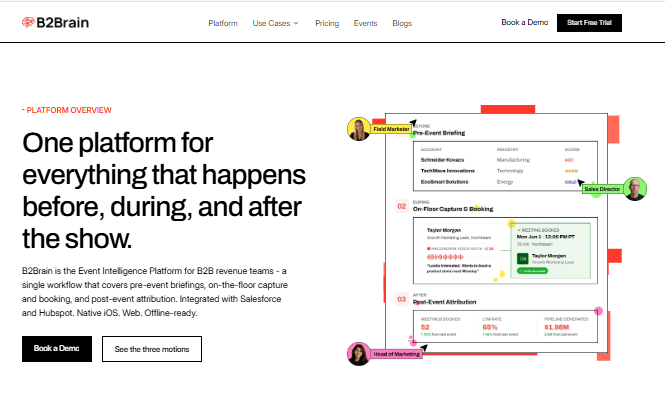
Task: Click Book a Demo in the header
Action: (525, 22)
